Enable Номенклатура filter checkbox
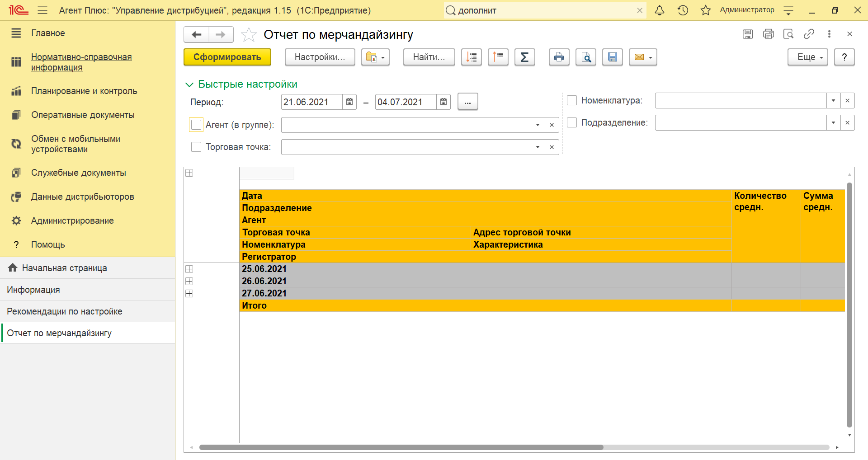 pos(572,100)
